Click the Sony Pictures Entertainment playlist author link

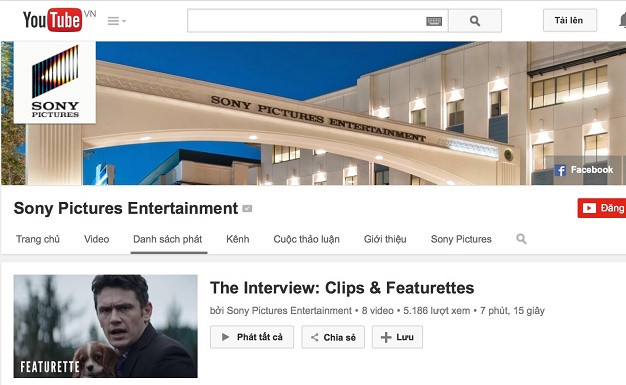[289, 311]
